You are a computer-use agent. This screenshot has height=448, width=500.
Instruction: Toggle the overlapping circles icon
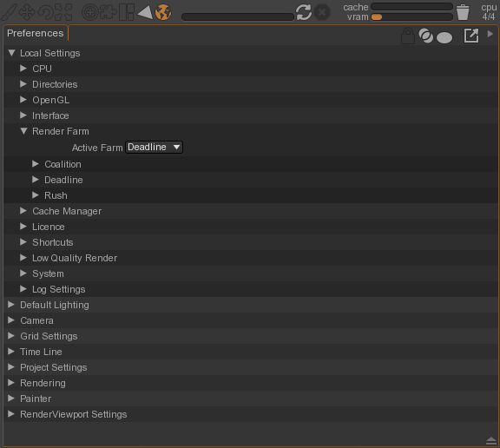425,36
